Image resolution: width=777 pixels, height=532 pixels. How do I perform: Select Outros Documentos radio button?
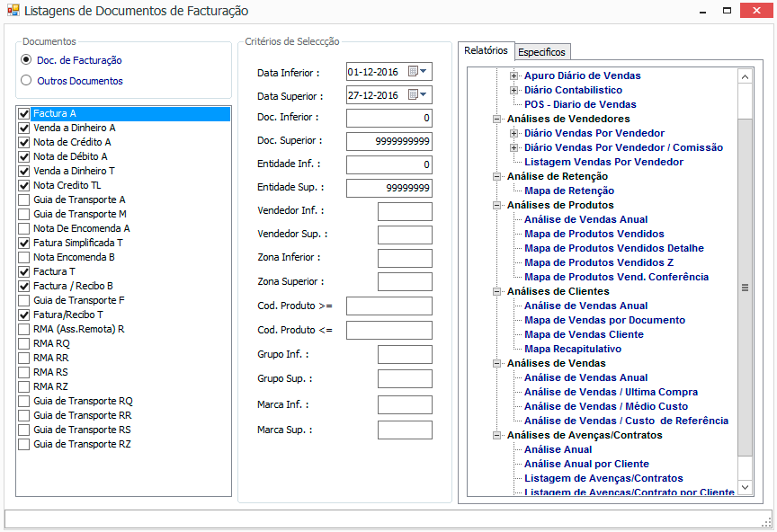(26, 80)
